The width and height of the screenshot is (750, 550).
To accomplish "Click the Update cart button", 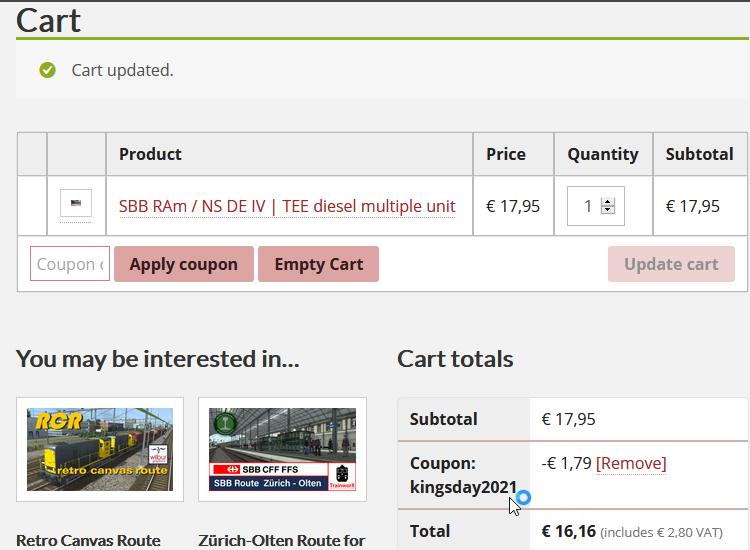I will click(671, 264).
